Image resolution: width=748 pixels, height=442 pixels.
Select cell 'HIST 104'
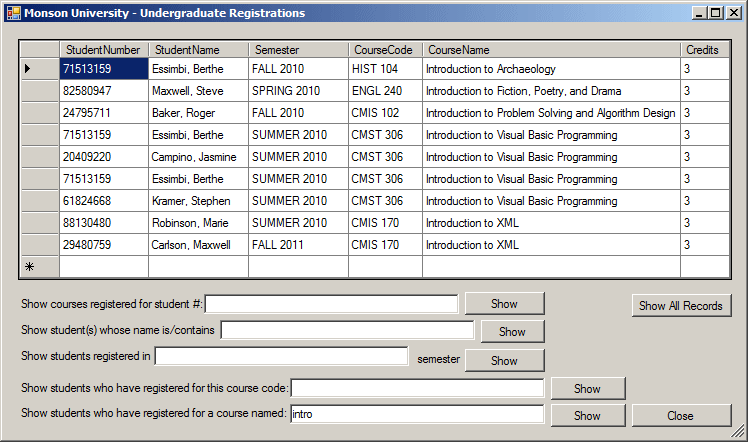[385, 69]
